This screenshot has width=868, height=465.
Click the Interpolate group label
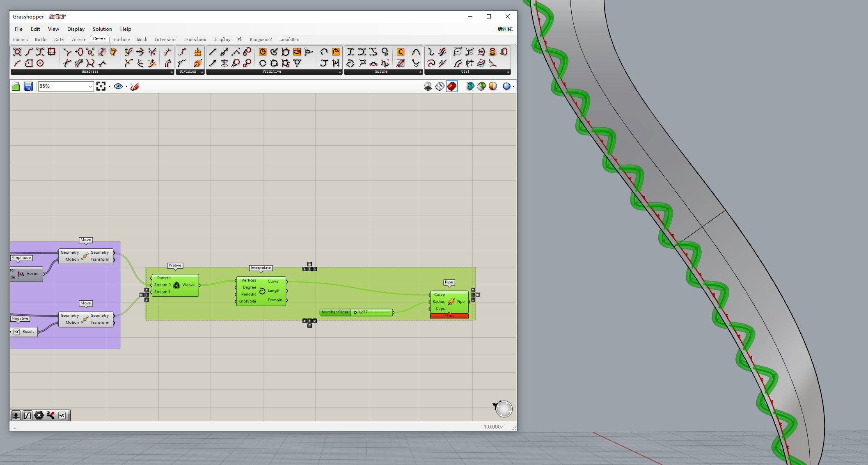click(x=261, y=268)
